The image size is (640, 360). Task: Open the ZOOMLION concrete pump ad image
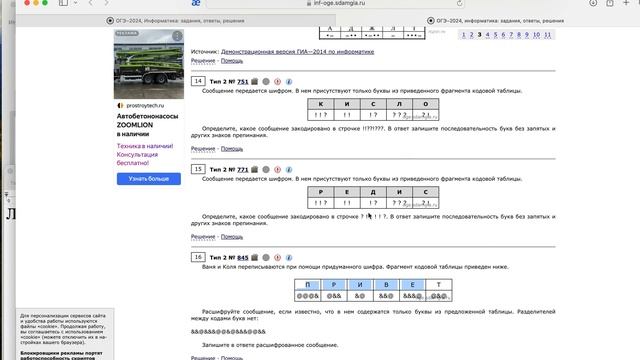click(x=149, y=64)
